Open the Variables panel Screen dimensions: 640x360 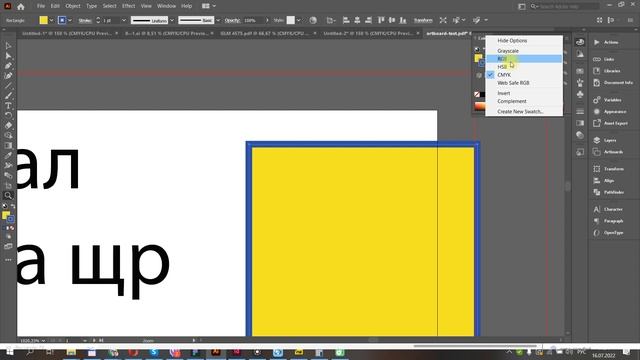607,100
